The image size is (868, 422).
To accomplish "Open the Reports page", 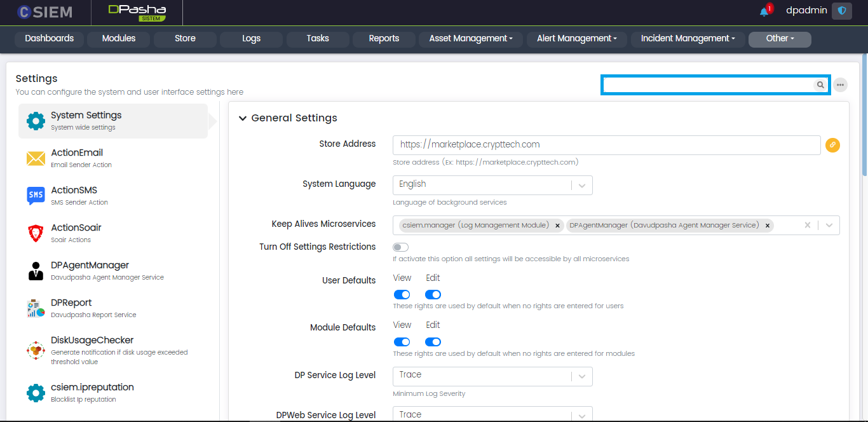I will [384, 39].
